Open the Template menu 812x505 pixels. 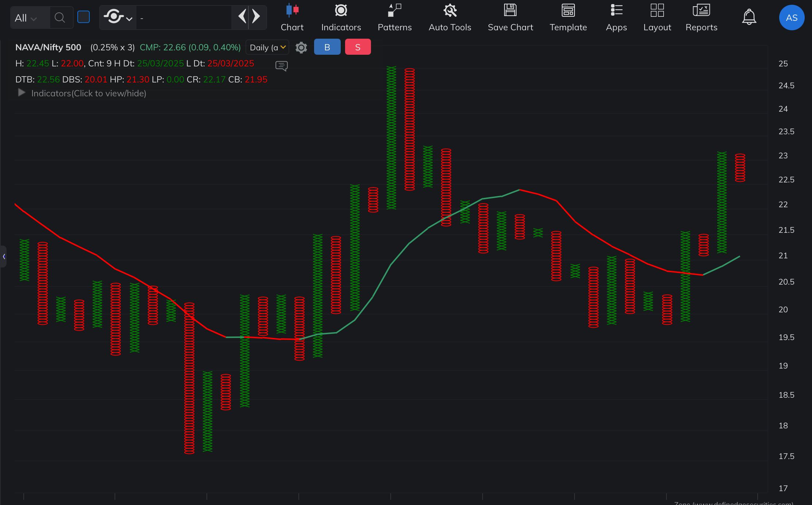coord(568,17)
